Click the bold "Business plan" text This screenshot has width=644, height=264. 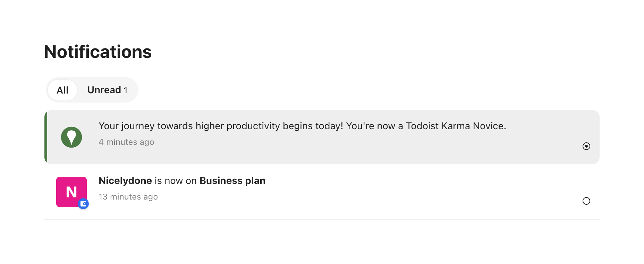(232, 181)
